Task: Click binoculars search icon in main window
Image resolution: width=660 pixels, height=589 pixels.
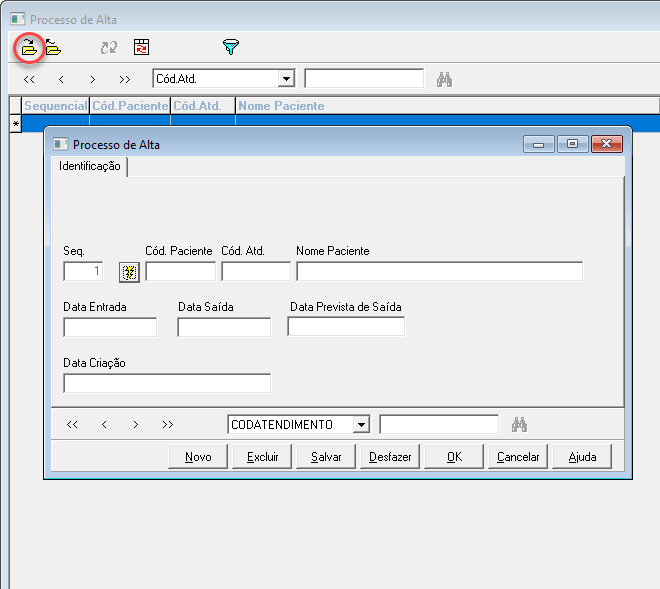Action: (x=444, y=79)
